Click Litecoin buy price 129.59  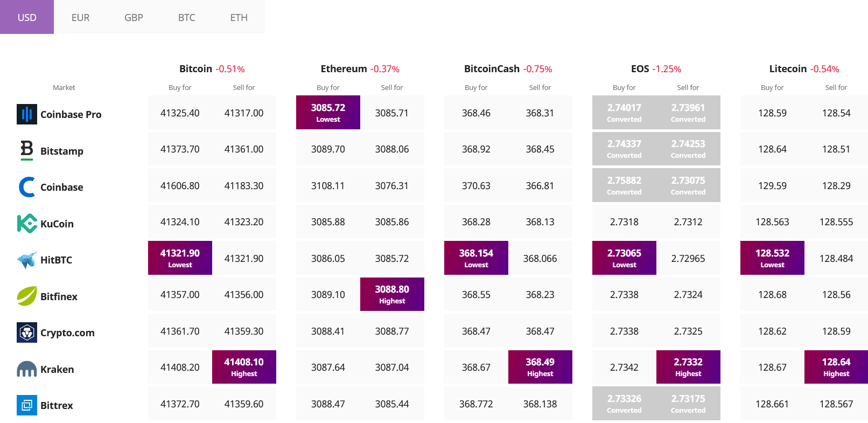pos(772,185)
